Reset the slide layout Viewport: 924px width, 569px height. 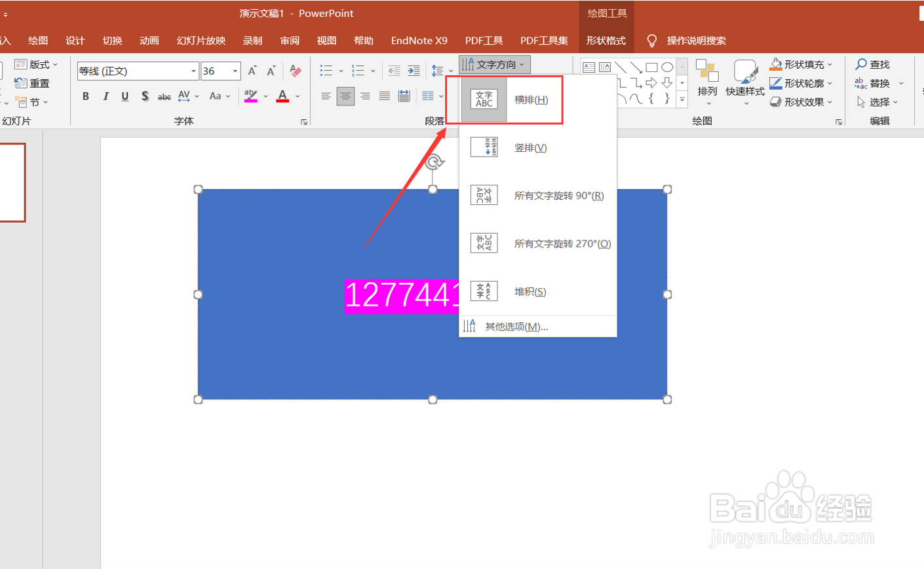pyautogui.click(x=33, y=83)
